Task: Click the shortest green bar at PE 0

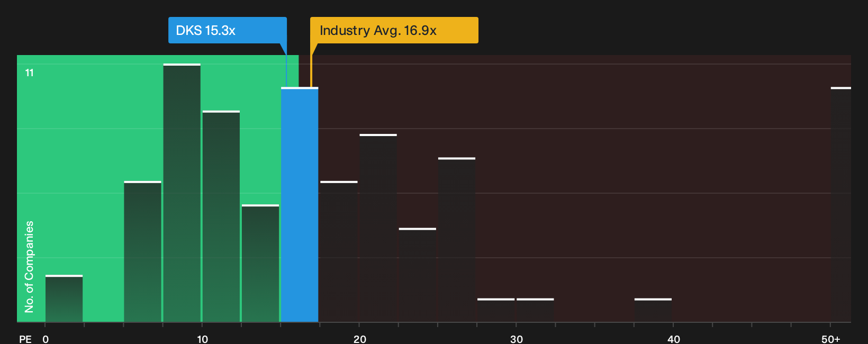Action: (64, 299)
